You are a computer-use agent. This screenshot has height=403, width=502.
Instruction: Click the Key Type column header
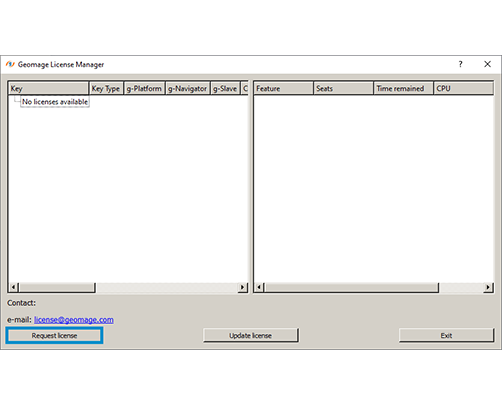[106, 88]
